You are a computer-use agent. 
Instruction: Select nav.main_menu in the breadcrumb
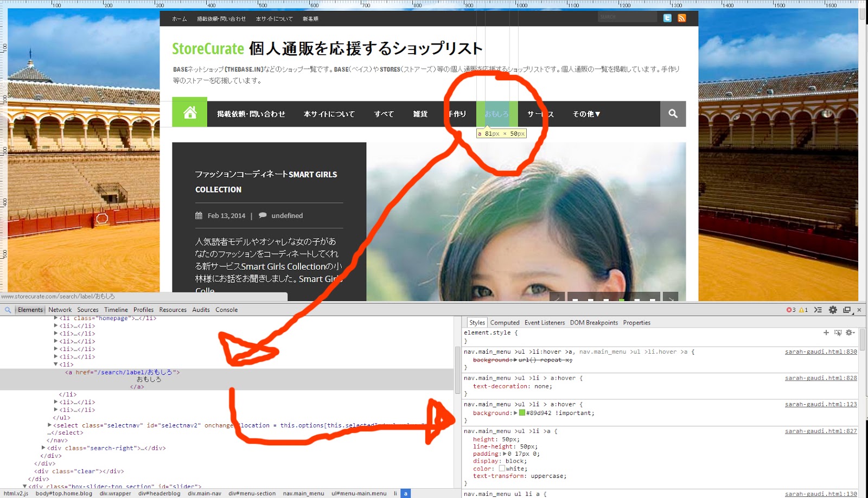(304, 494)
